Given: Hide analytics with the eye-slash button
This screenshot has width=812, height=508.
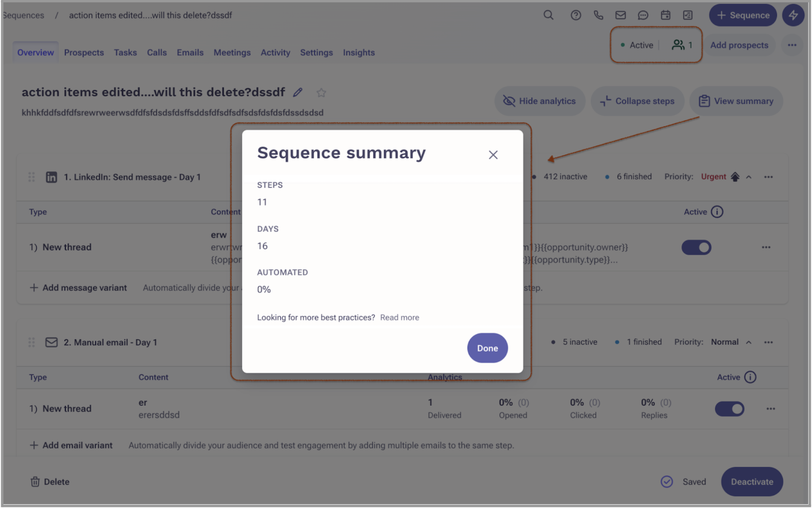Looking at the screenshot, I should [540, 101].
